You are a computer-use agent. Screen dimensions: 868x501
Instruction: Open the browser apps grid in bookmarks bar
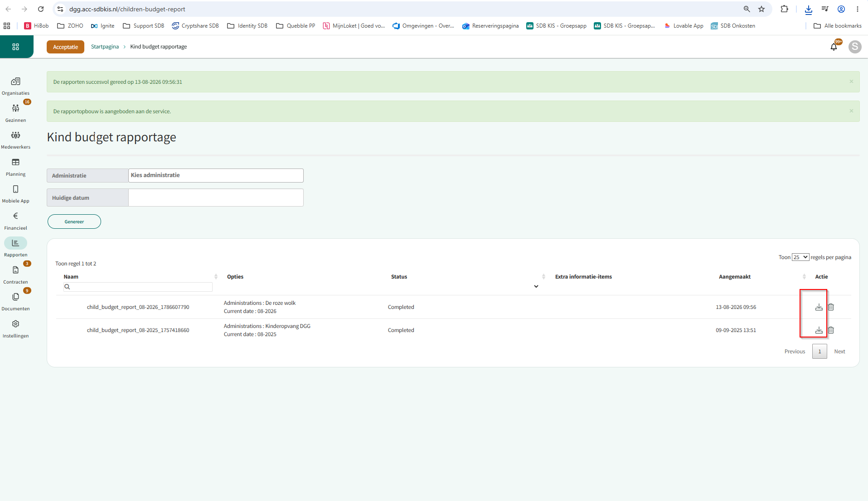tap(7, 26)
